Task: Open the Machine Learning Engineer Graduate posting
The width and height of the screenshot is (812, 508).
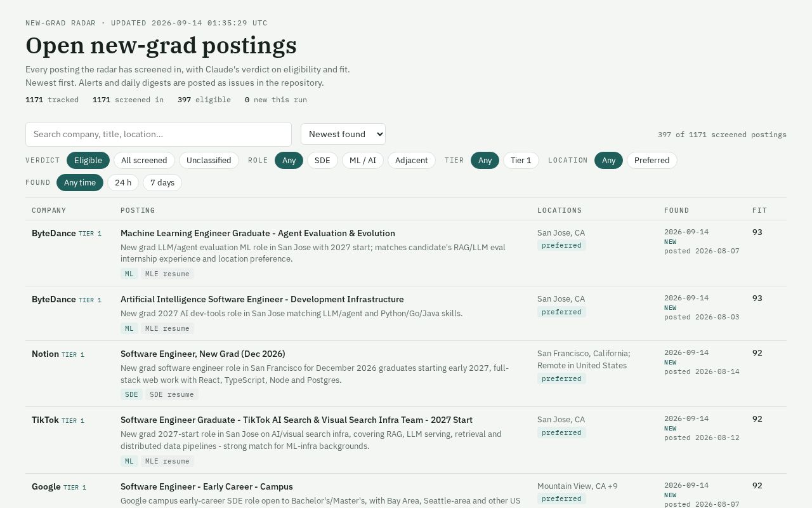Action: [x=258, y=233]
